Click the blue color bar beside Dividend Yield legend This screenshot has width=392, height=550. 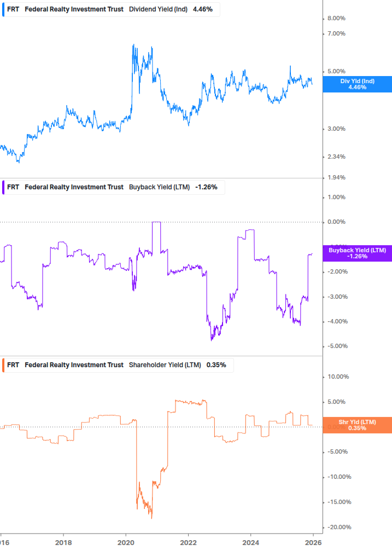click(x=3, y=9)
